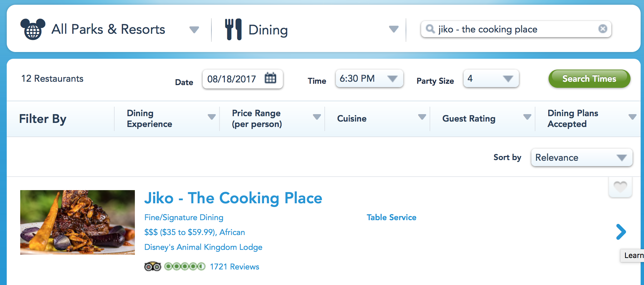
Task: Open the Sort by Relevance dropdown
Action: pyautogui.click(x=581, y=158)
